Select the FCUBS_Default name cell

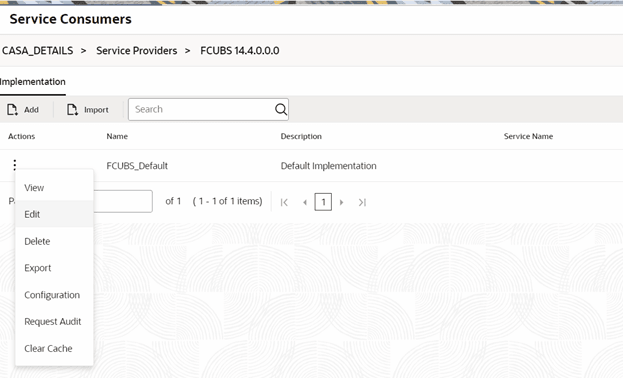tap(137, 166)
